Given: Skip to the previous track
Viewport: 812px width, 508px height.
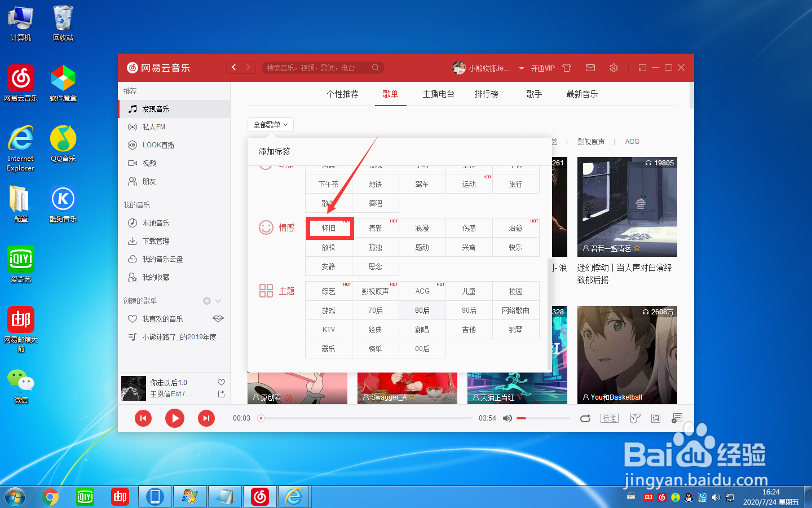Looking at the screenshot, I should [143, 418].
